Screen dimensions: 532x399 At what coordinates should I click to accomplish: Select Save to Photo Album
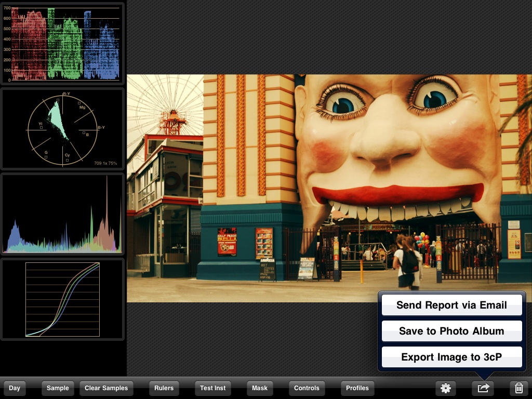click(x=451, y=331)
